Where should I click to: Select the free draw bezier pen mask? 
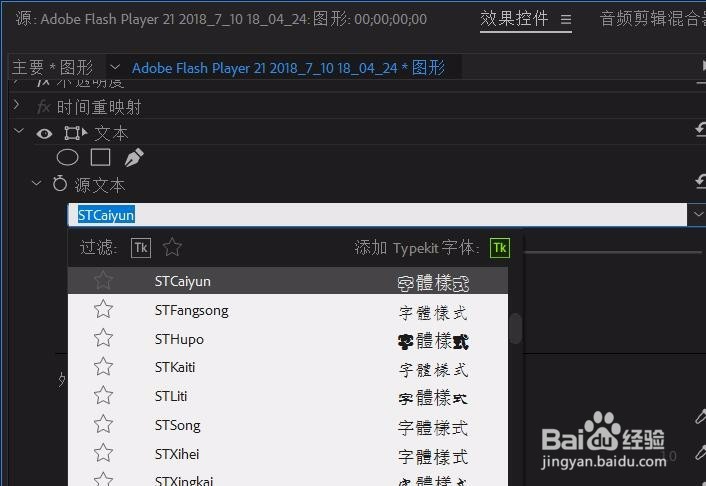(x=134, y=158)
